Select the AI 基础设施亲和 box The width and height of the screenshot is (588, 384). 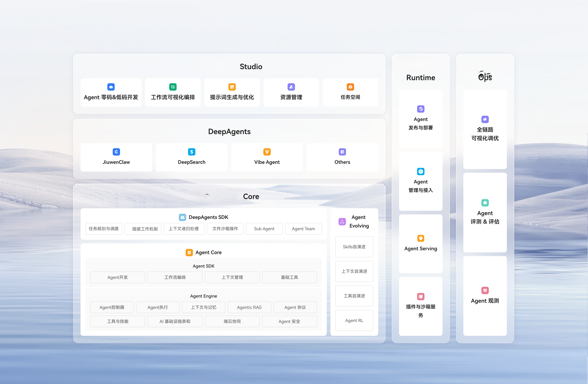[x=175, y=321]
